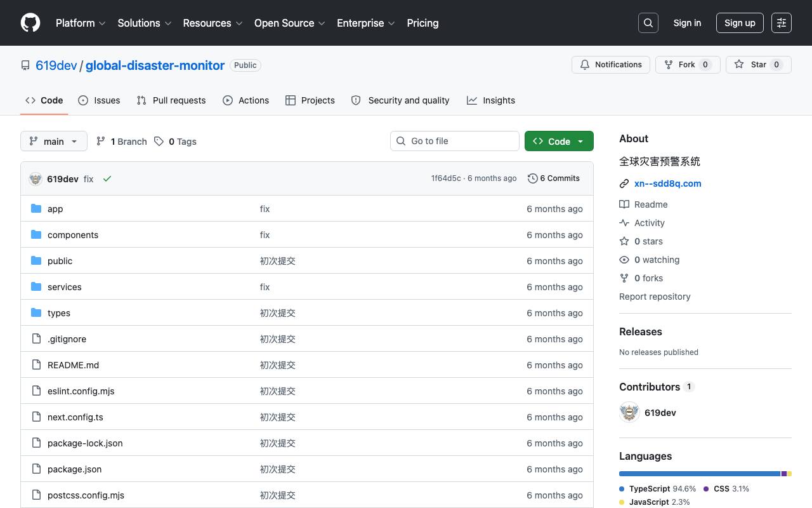Image resolution: width=812 pixels, height=508 pixels.
Task: Expand the Solutions menu
Action: click(x=145, y=23)
